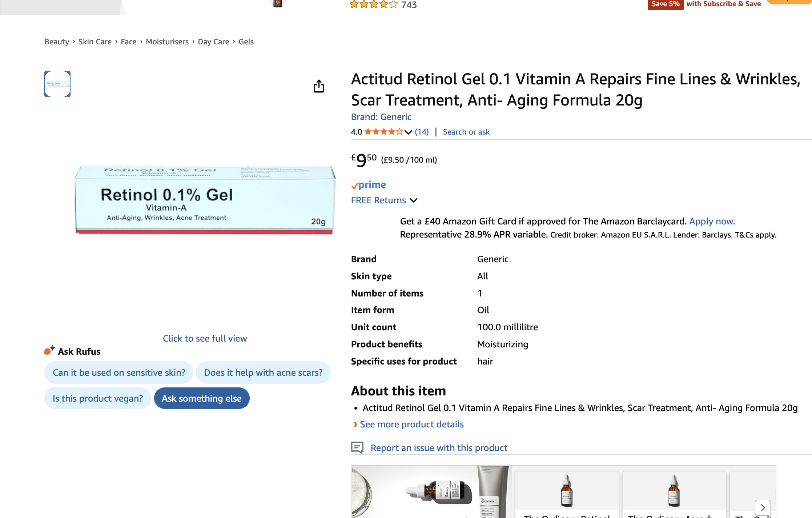This screenshot has width=812, height=518.
Task: Click the report issue speech bubble icon
Action: coord(357,447)
